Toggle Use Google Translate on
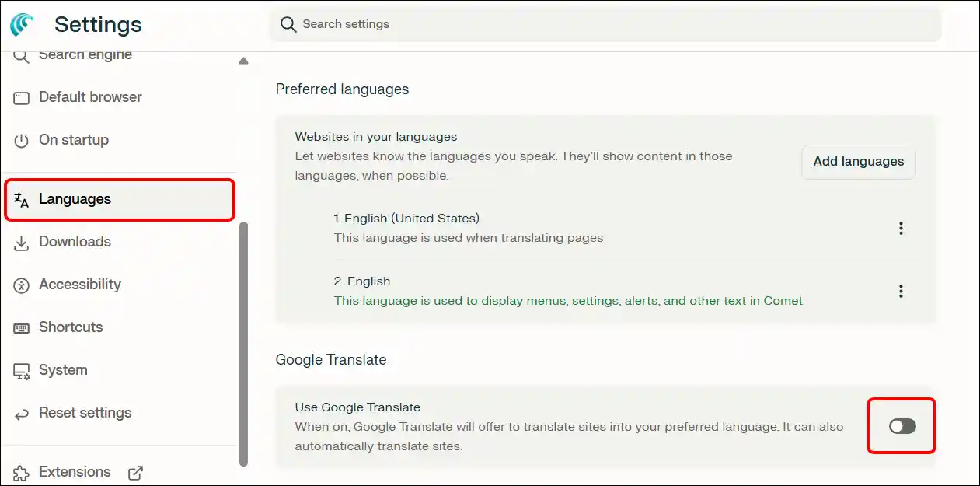Image resolution: width=980 pixels, height=486 pixels. point(902,426)
